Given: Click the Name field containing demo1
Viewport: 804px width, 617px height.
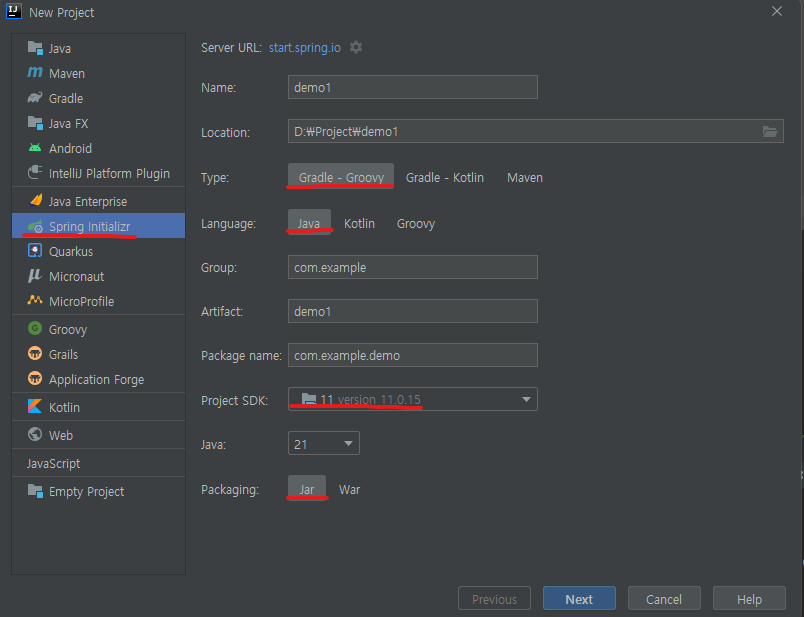Looking at the screenshot, I should pos(413,87).
